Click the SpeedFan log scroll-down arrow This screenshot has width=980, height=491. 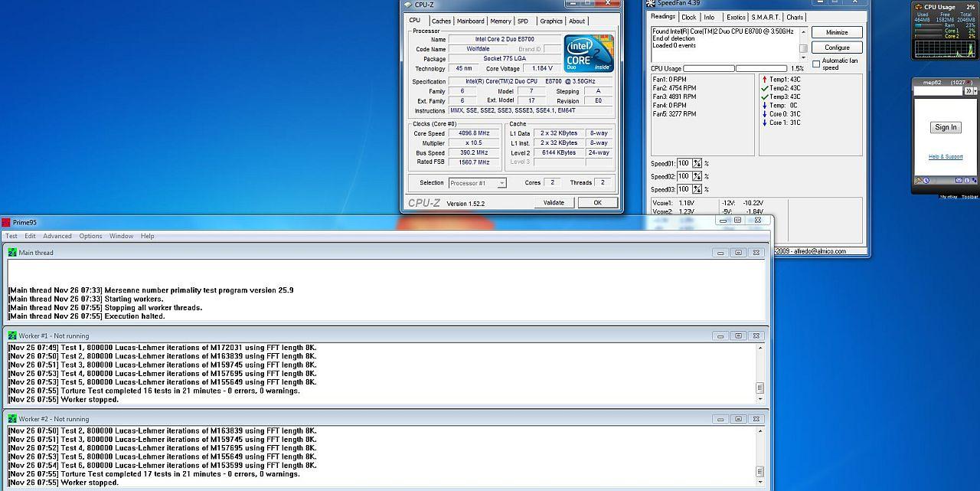(803, 57)
